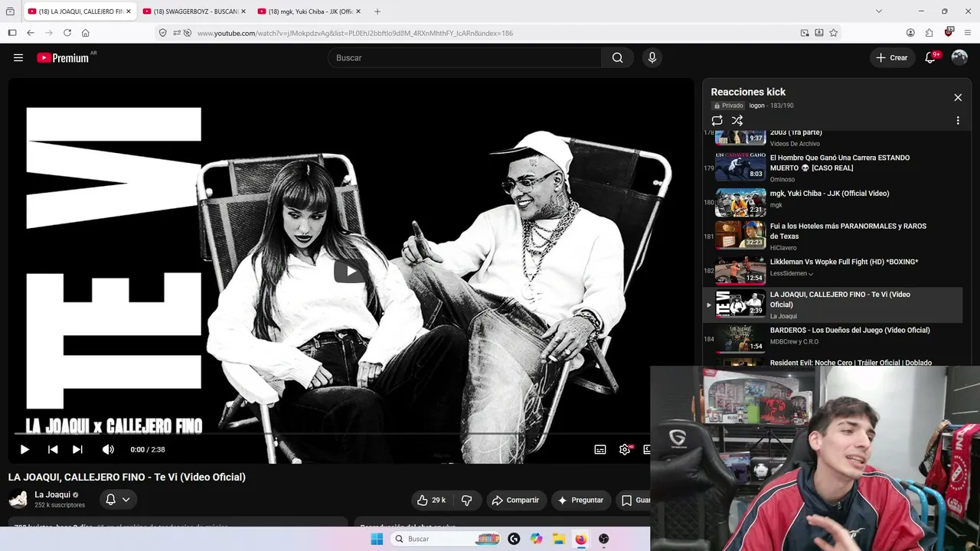Click the playlist title Reacciones kick
The height and width of the screenshot is (551, 980).
point(748,92)
